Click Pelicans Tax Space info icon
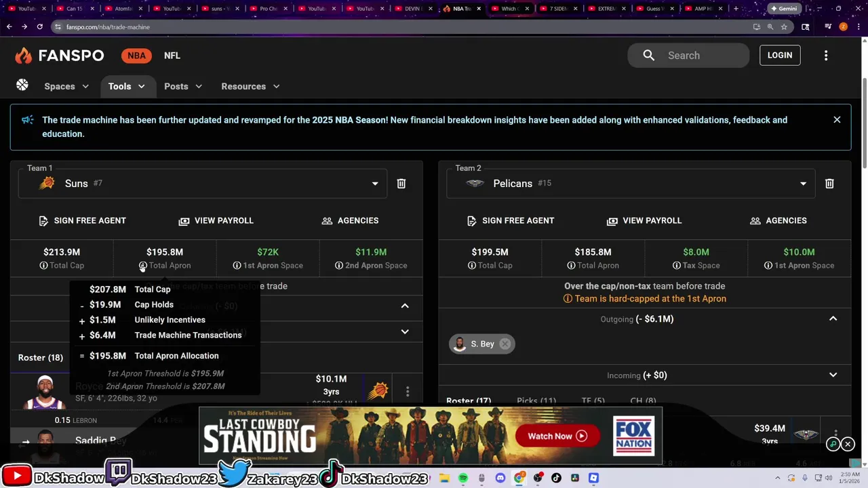 pyautogui.click(x=676, y=266)
